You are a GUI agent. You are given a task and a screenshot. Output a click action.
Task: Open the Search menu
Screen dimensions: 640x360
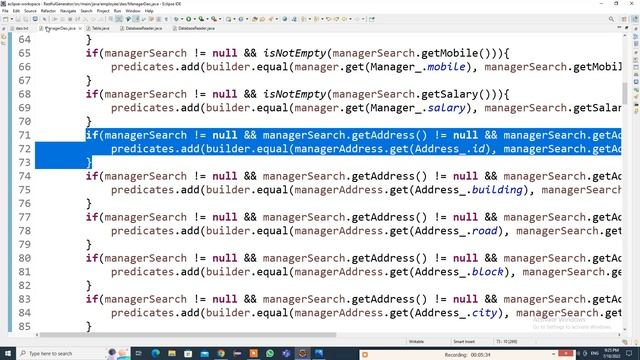click(x=86, y=11)
